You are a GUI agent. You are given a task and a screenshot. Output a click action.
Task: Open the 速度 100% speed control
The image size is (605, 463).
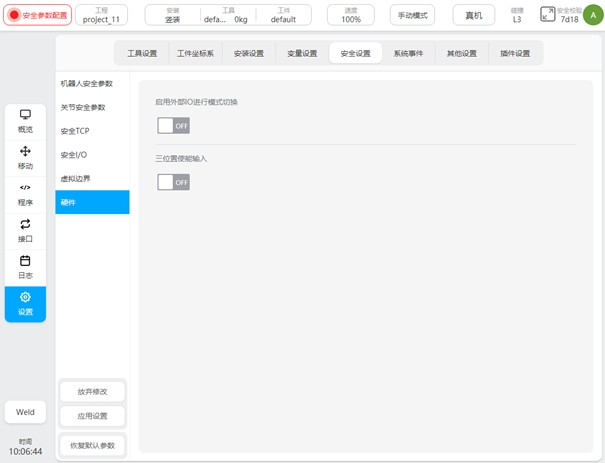coord(351,15)
